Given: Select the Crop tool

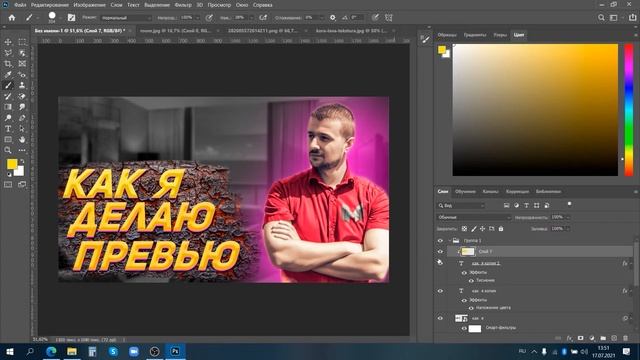Looking at the screenshot, I should coord(8,64).
